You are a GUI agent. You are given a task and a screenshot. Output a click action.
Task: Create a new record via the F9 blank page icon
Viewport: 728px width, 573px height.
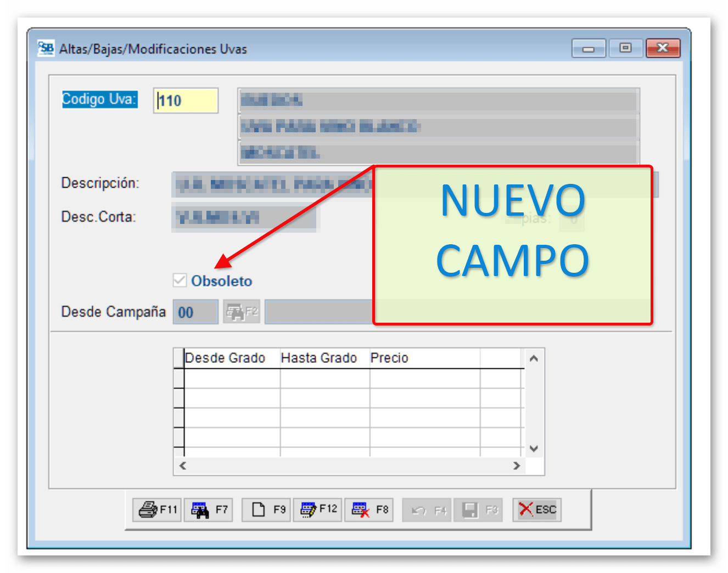tap(265, 509)
